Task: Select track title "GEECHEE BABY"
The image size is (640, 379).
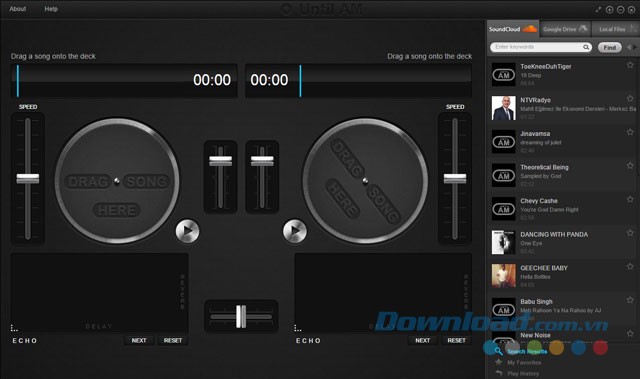Action: pos(544,268)
